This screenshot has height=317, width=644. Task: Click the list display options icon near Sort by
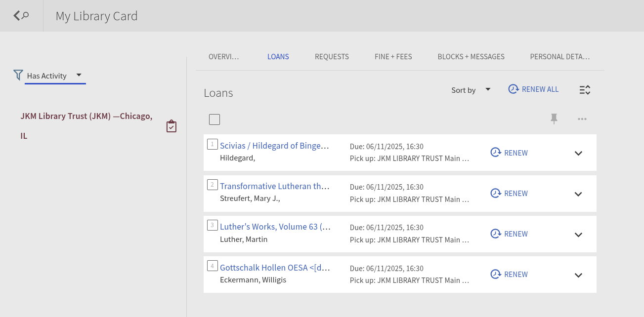(585, 89)
